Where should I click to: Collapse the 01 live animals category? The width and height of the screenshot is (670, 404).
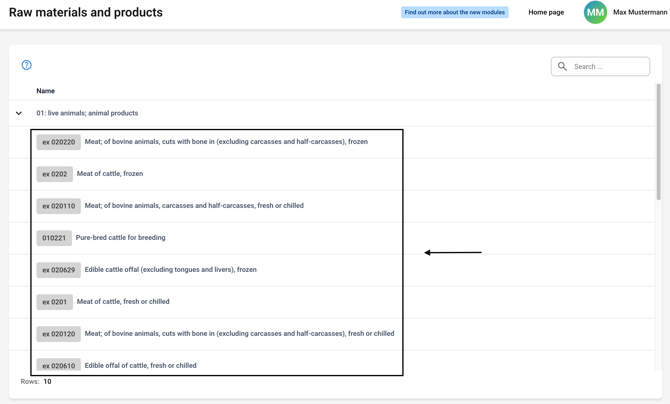coord(19,113)
